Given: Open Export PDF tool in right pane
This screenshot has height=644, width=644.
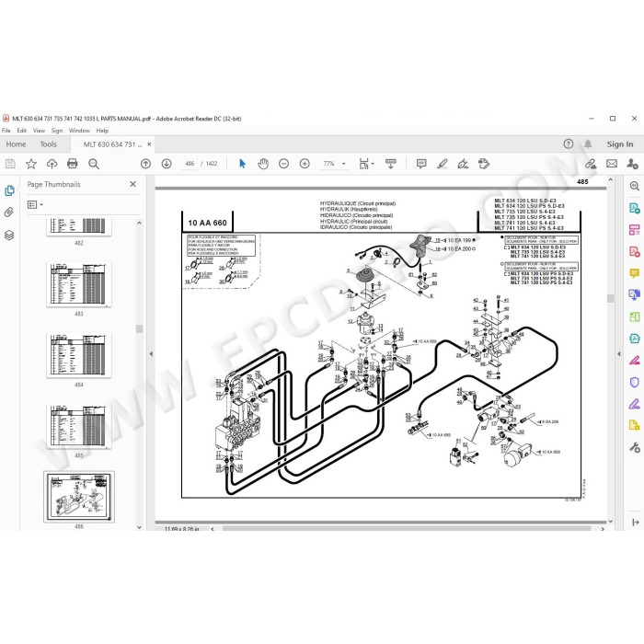Looking at the screenshot, I should coord(635,208).
